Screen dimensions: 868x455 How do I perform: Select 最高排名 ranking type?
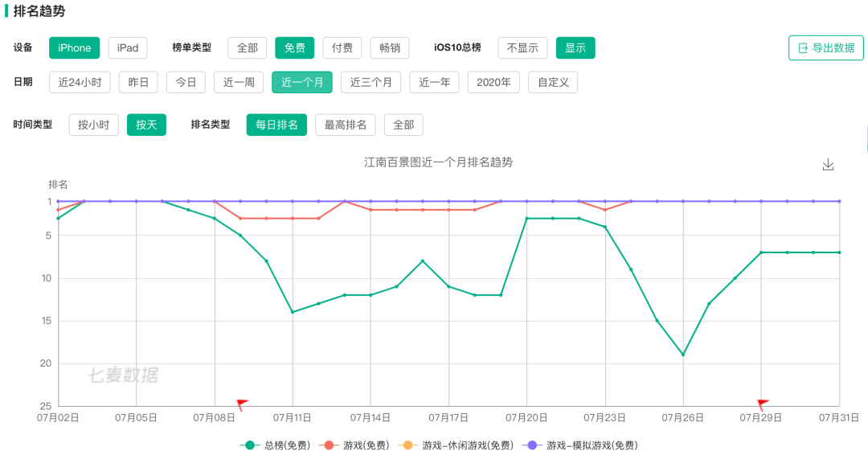tap(346, 125)
